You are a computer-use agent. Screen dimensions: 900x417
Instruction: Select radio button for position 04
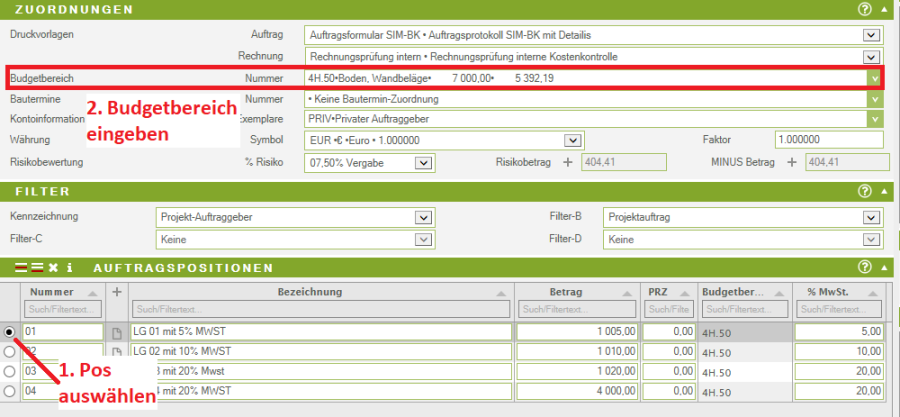coord(10,390)
